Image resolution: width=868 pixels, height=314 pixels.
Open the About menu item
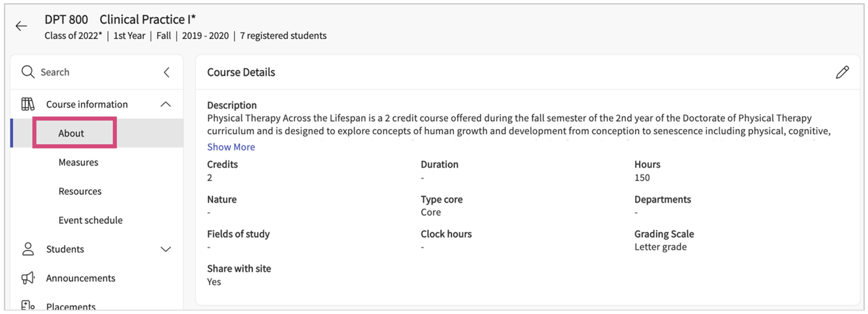(71, 133)
